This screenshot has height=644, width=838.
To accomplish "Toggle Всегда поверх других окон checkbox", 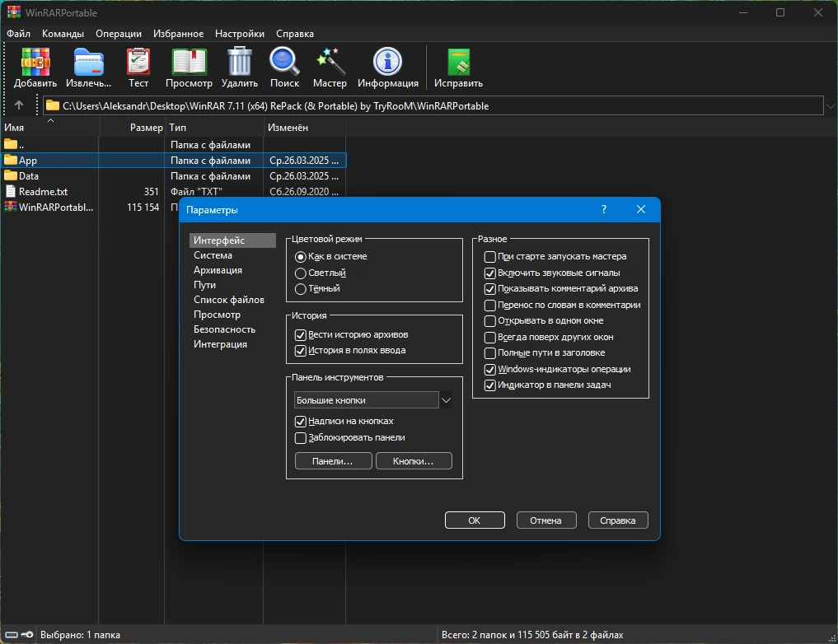I will click(489, 337).
